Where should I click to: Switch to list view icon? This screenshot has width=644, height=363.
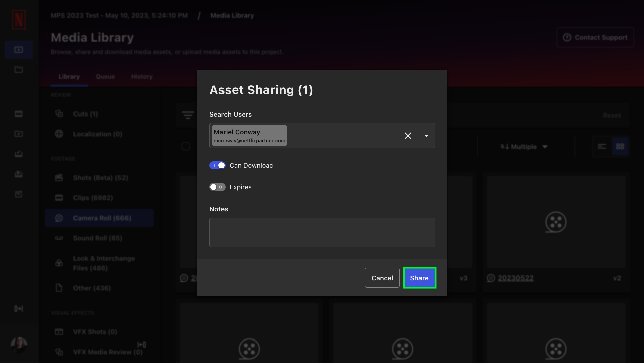click(602, 146)
